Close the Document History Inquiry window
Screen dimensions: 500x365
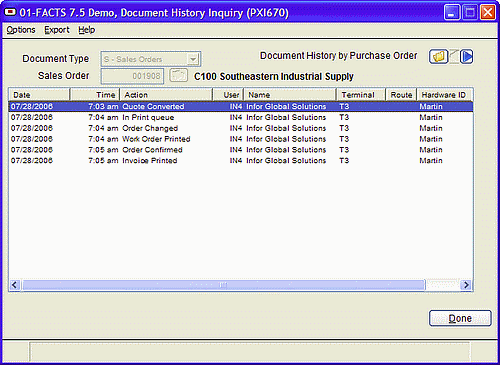pyautogui.click(x=488, y=12)
